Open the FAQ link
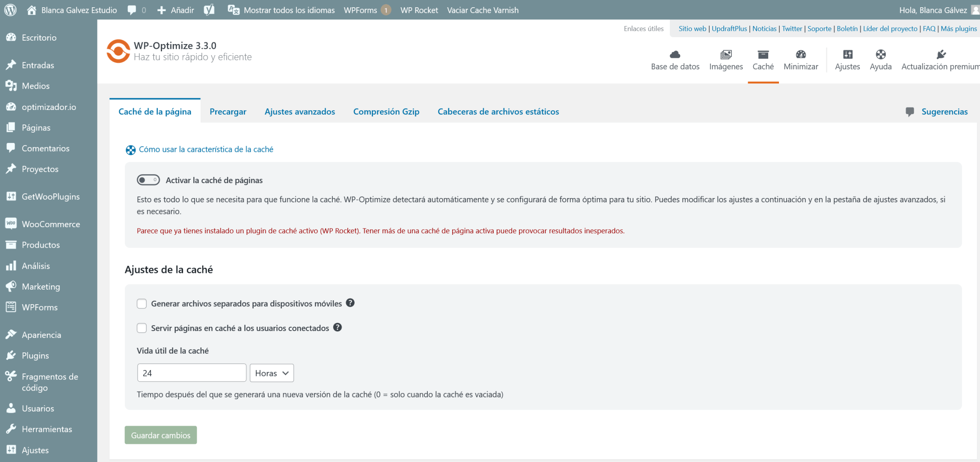This screenshot has width=980, height=462. (x=929, y=29)
